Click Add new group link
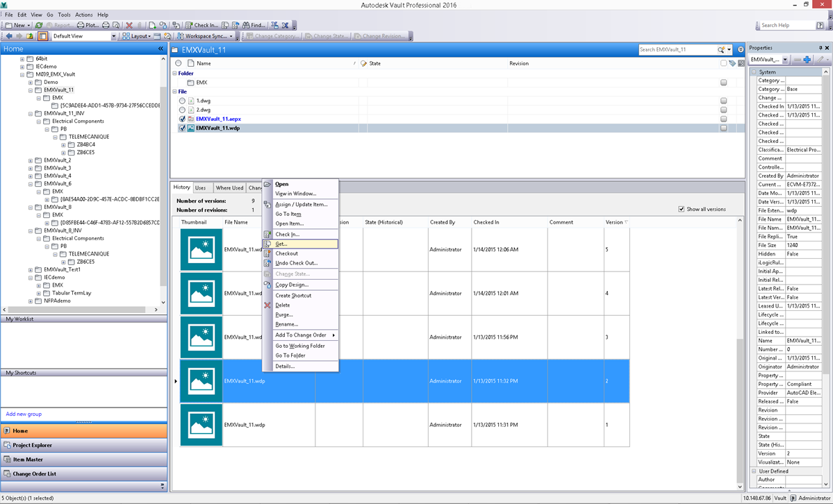 point(24,414)
